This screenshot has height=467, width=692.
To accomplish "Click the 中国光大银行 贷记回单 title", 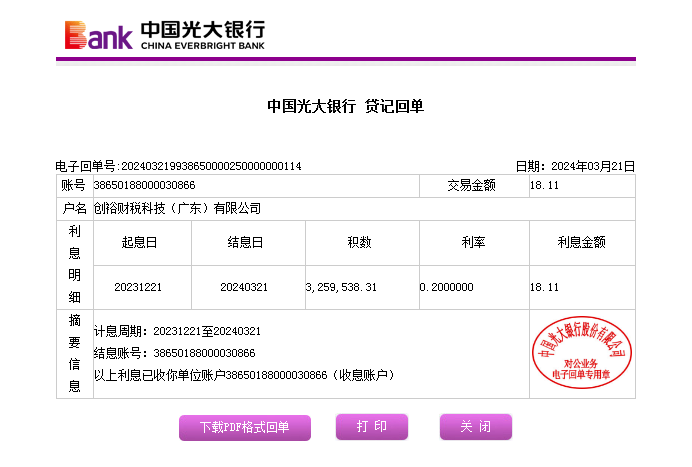I will (346, 106).
